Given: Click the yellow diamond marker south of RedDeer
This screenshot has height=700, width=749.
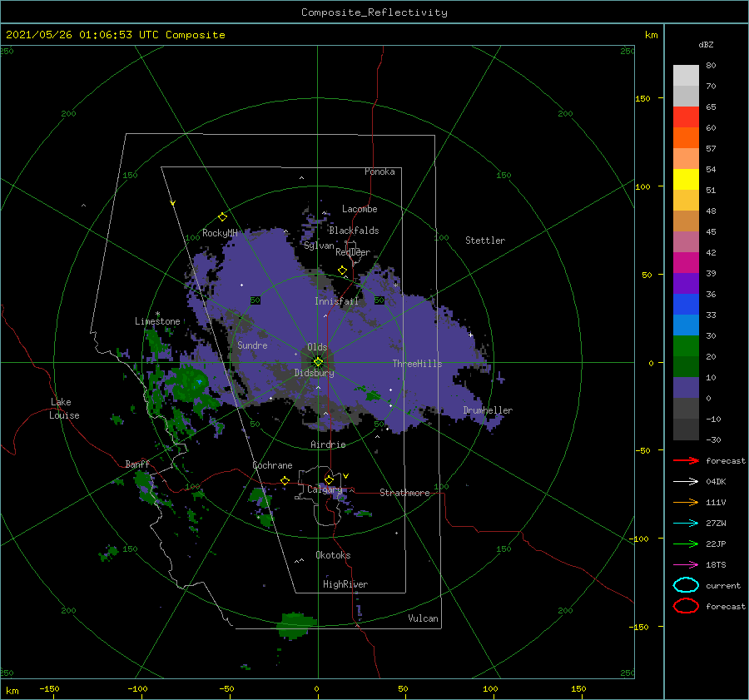Looking at the screenshot, I should 342,271.
